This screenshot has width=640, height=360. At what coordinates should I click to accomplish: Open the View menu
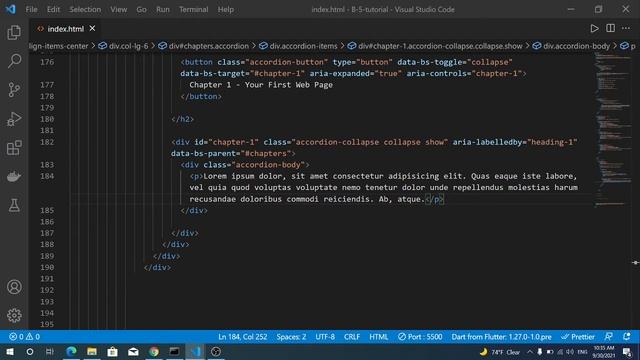[x=118, y=9]
